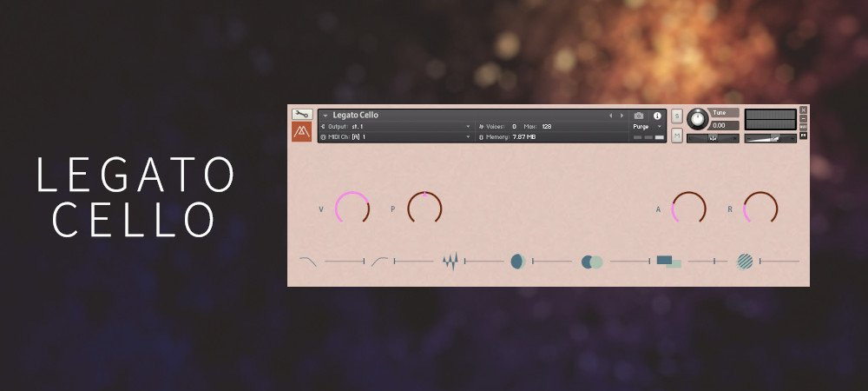Go to next instrument with right arrow
This screenshot has height=391, width=868.
coord(621,116)
